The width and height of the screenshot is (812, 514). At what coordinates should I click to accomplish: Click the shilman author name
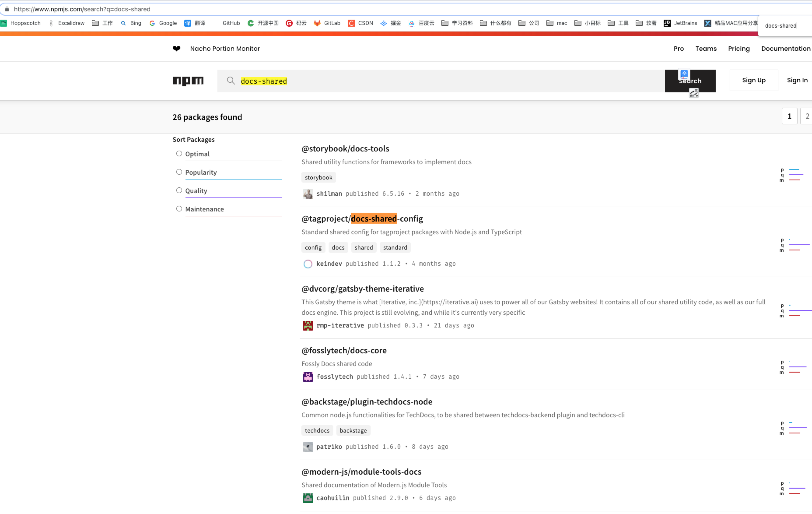329,194
